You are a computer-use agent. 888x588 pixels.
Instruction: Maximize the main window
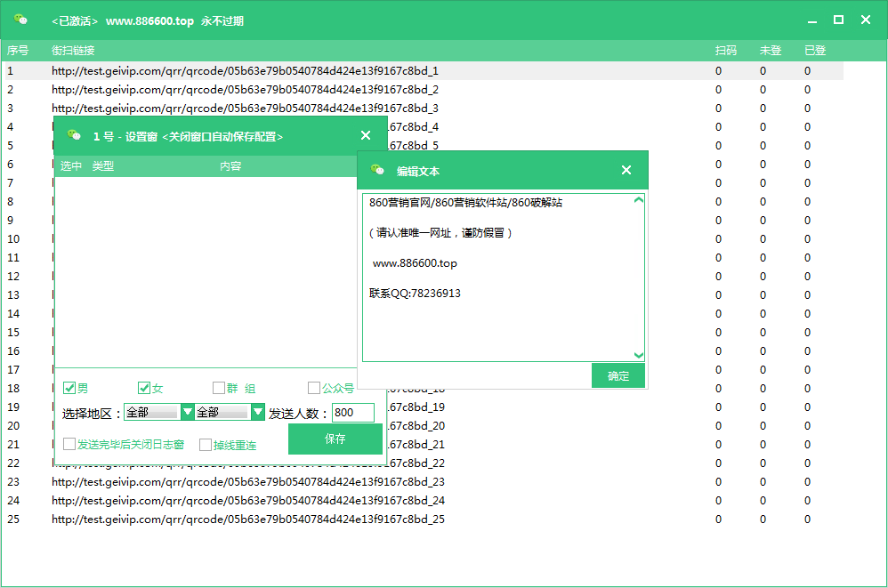pos(838,20)
